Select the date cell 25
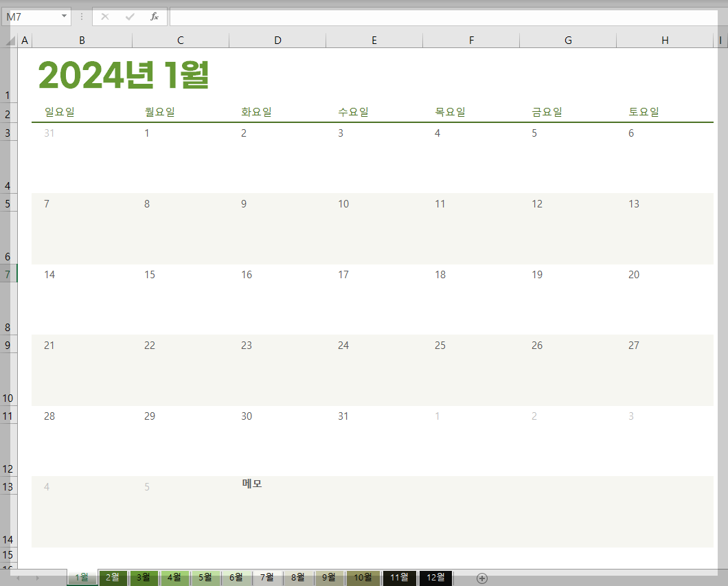Image resolution: width=728 pixels, height=586 pixels. click(440, 346)
